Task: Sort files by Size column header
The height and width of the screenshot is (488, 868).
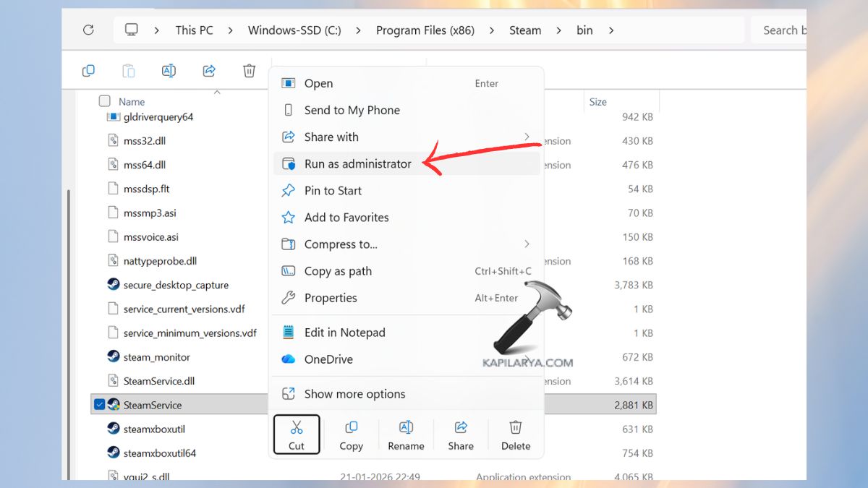Action: click(597, 102)
